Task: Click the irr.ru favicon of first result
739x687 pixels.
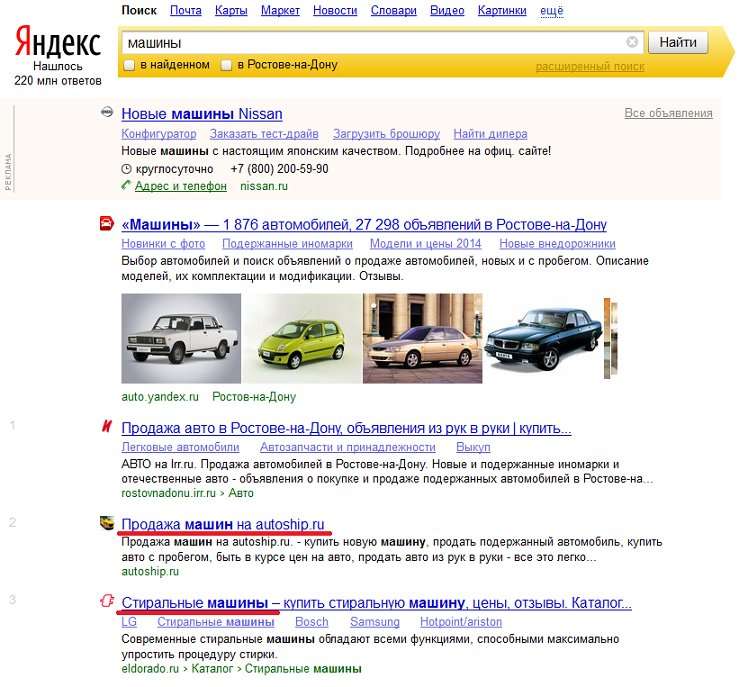Action: pos(107,426)
